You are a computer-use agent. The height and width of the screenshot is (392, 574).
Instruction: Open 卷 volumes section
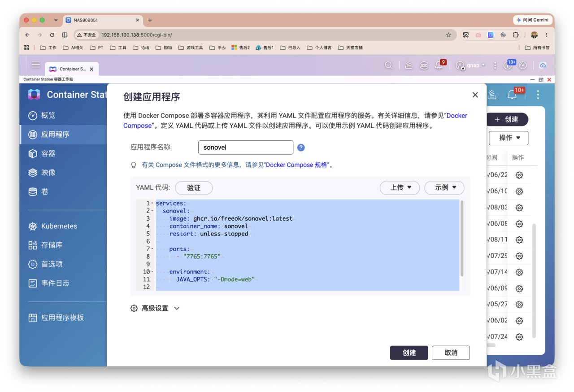38,192
